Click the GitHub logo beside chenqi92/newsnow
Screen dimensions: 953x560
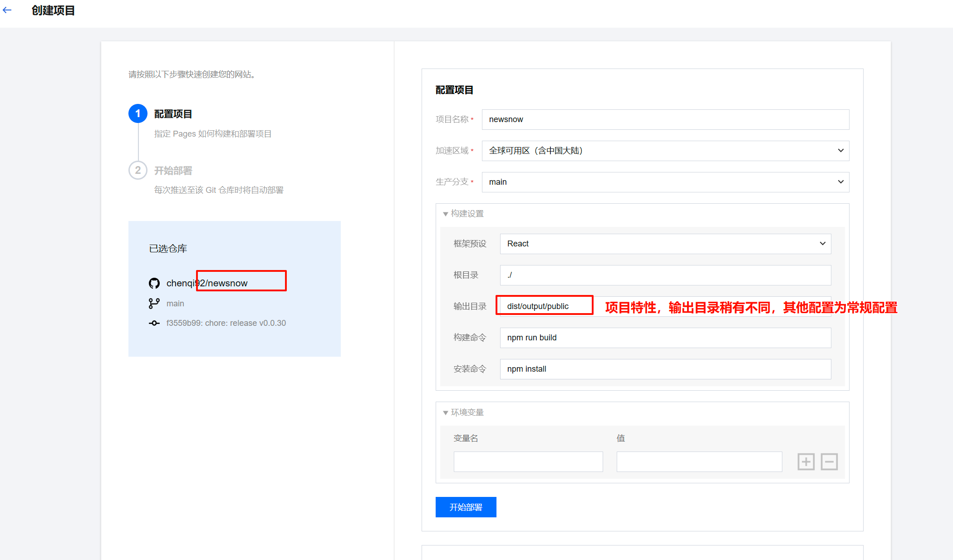[154, 283]
